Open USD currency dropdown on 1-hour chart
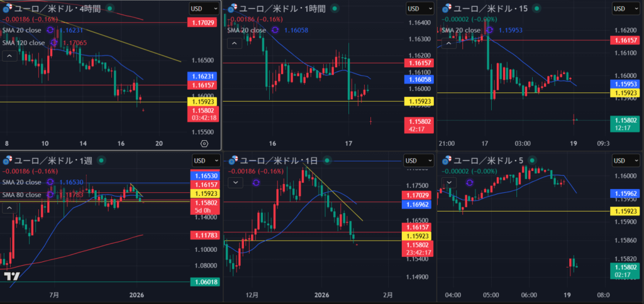Viewport: 644px width, 304px height. 417,8
